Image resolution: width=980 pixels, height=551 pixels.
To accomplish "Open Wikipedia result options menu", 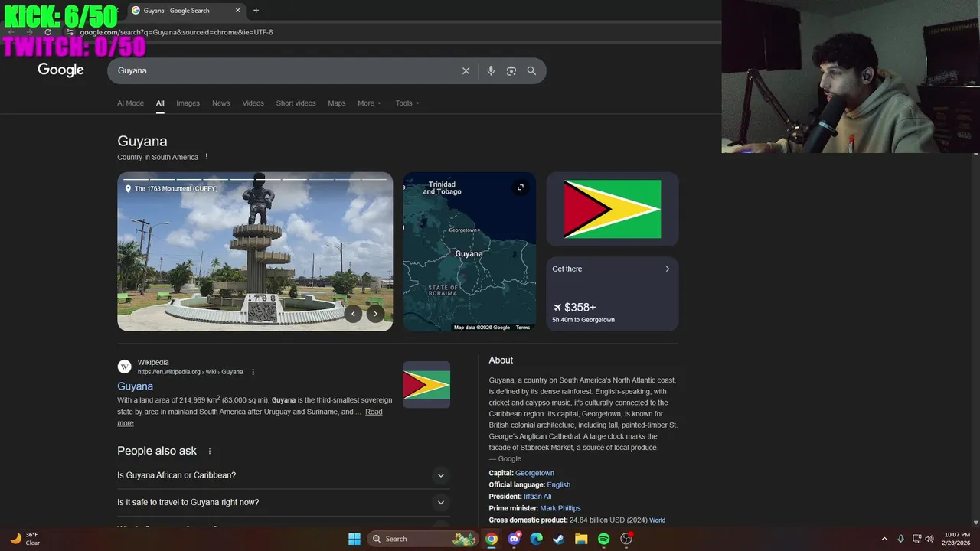I will pyautogui.click(x=253, y=372).
